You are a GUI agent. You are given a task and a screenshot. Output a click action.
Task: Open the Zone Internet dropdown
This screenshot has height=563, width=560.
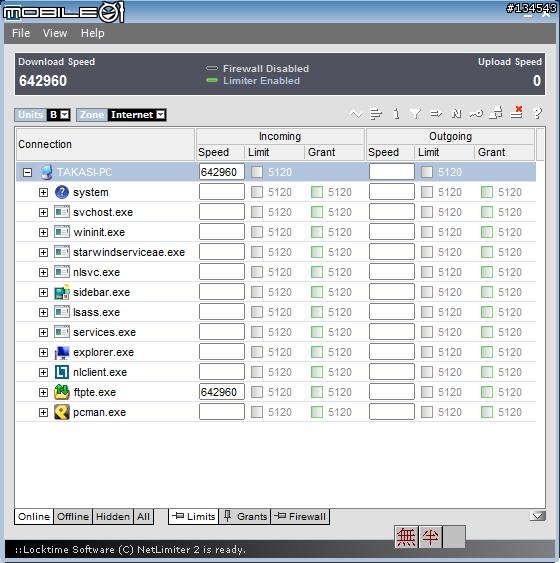(x=161, y=115)
